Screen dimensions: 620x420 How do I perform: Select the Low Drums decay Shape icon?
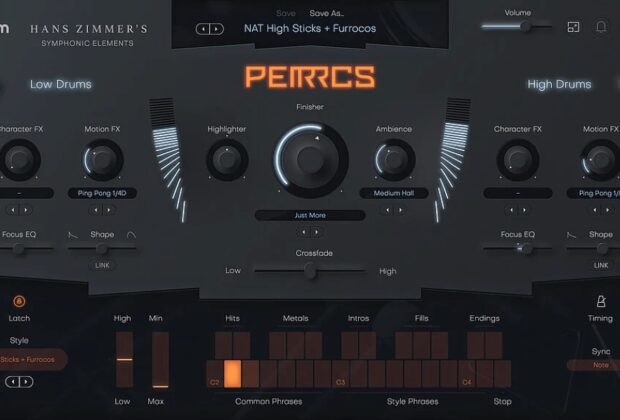coord(73,235)
